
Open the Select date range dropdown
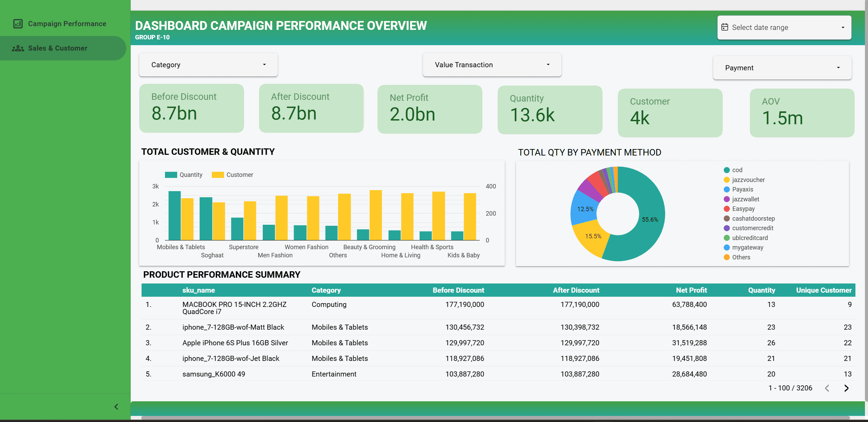784,27
